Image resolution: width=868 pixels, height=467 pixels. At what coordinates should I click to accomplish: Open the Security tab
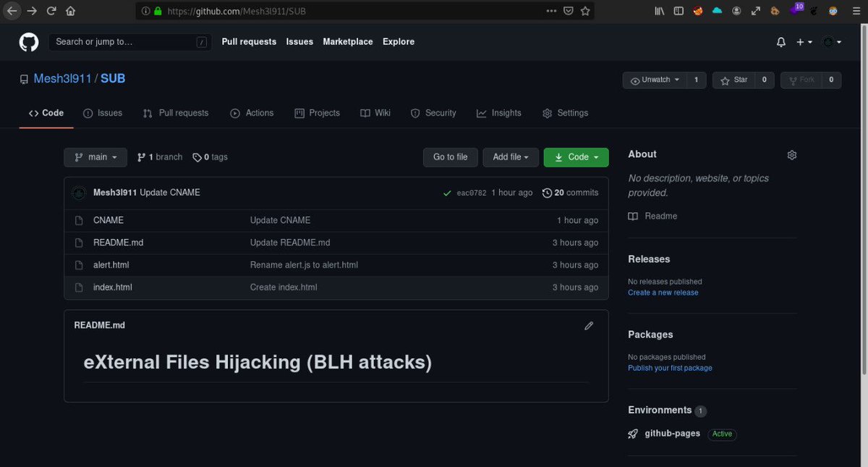pos(433,113)
